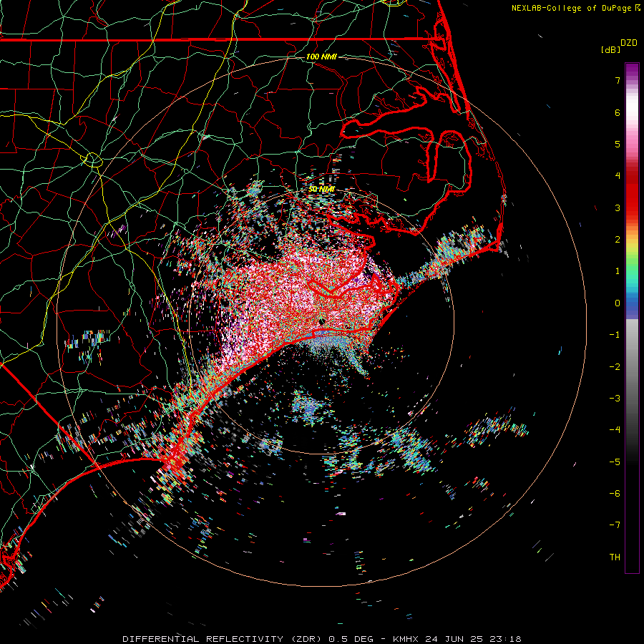Viewport: 644px width, 644px height.
Task: Select the -2 value on the scale
Action: click(615, 367)
